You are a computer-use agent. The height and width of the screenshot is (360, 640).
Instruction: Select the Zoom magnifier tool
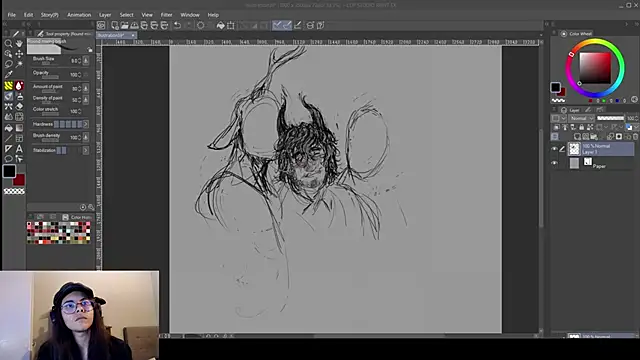coord(8,43)
